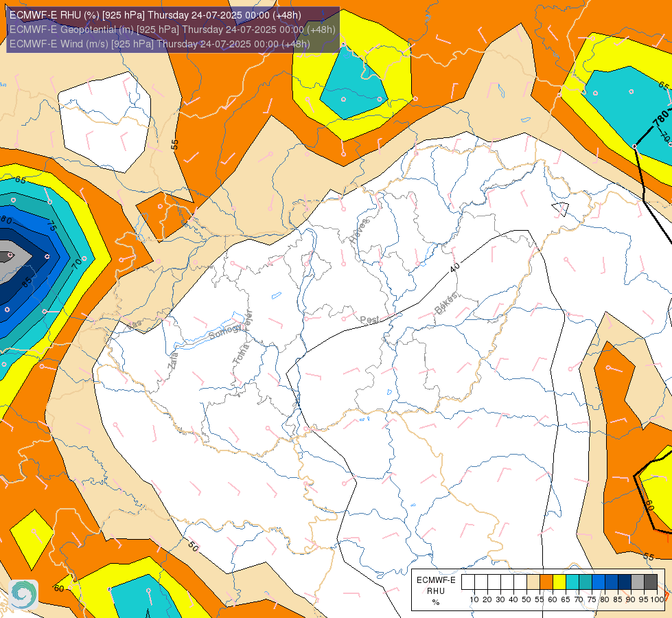Pick the teal 70–75 legend swatch
Screen dimensions: 672x618
586,582
